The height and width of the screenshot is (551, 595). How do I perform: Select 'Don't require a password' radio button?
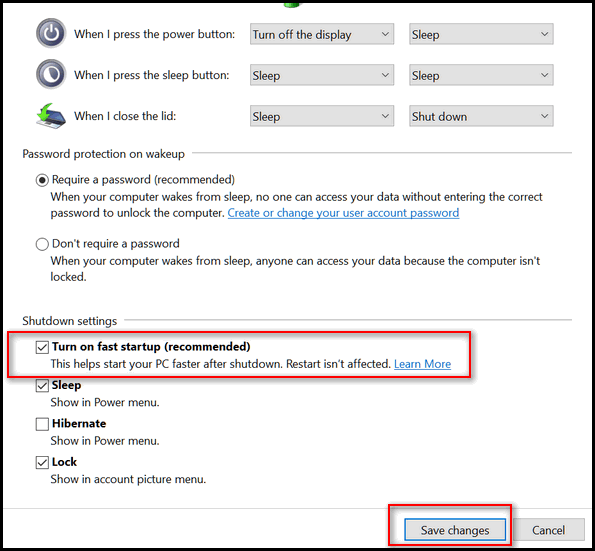42,244
